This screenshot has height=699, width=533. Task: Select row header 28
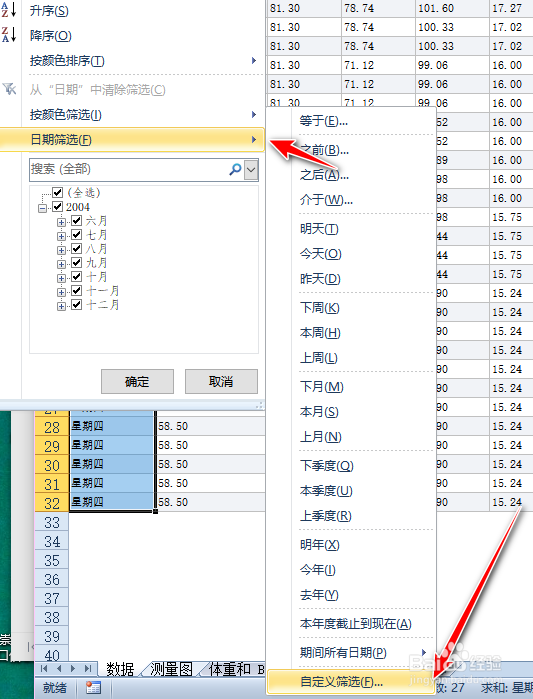pos(52,427)
